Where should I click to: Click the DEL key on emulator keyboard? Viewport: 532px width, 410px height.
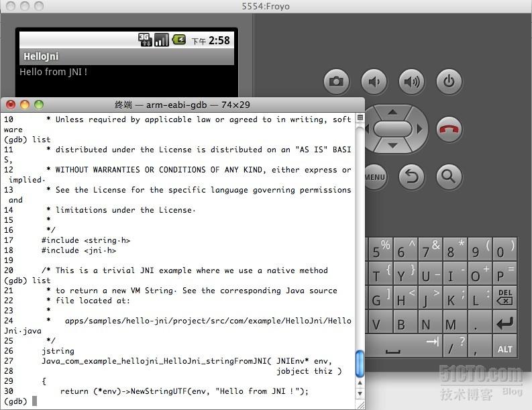504,298
